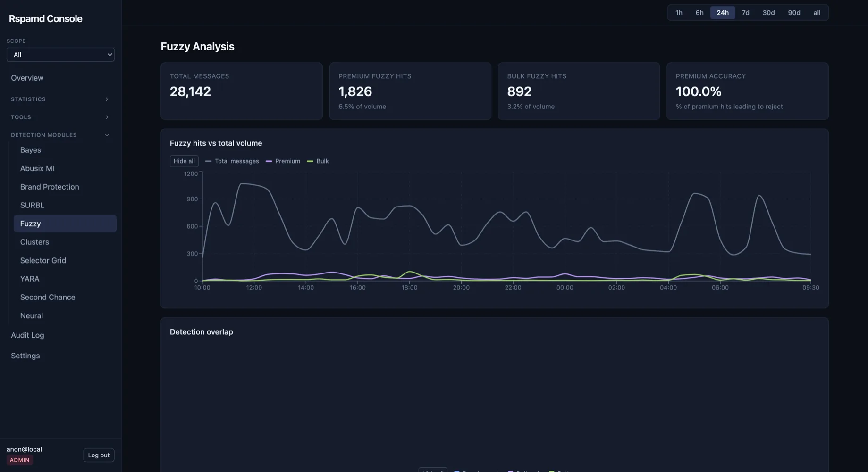
Task: Click the 6.5% of volume text
Action: pos(362,107)
